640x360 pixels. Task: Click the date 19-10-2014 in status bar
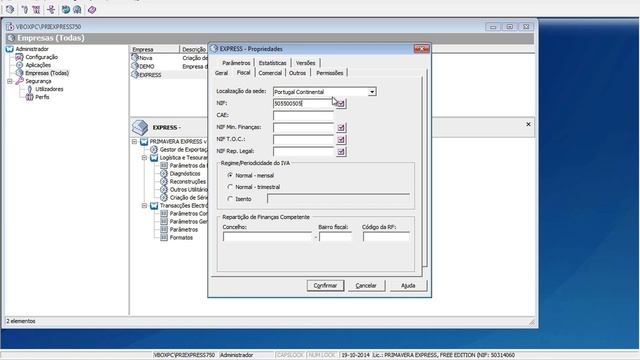coord(355,355)
